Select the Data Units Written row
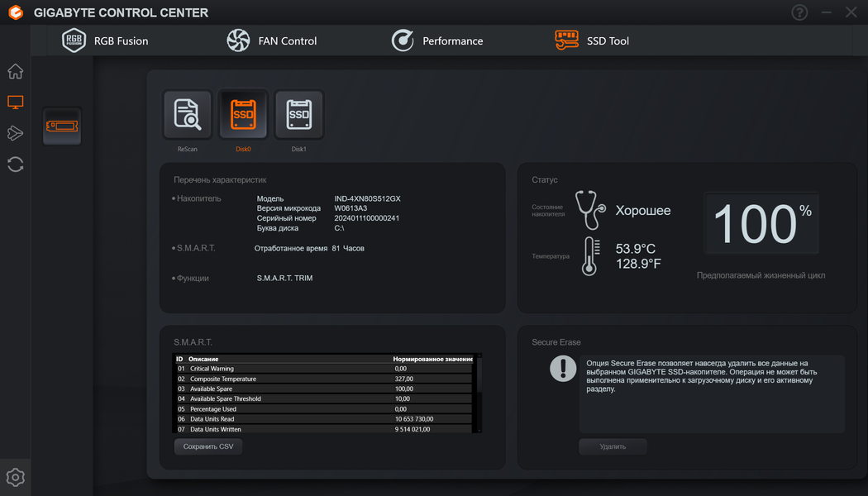Image resolution: width=868 pixels, height=496 pixels. (x=324, y=429)
